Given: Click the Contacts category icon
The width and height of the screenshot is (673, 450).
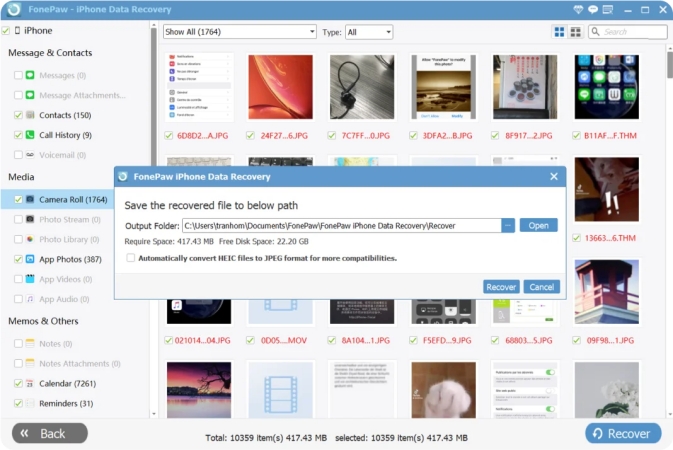Looking at the screenshot, I should point(30,115).
